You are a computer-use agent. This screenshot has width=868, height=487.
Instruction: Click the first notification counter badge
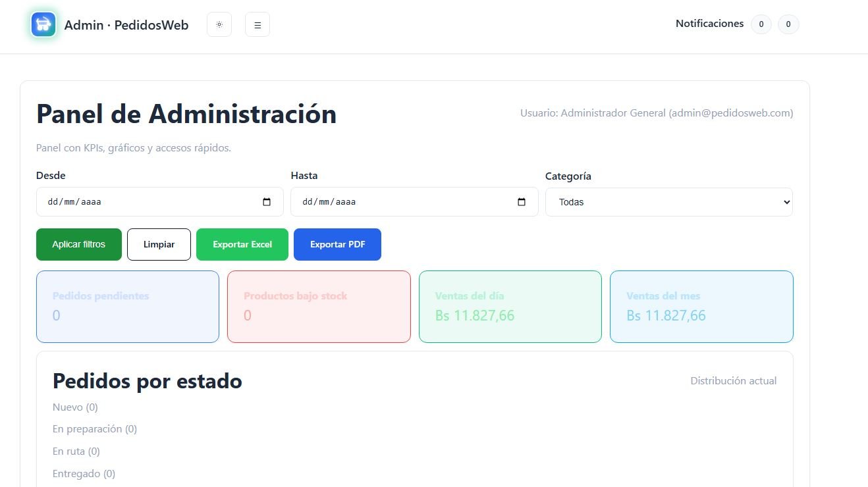(x=761, y=25)
